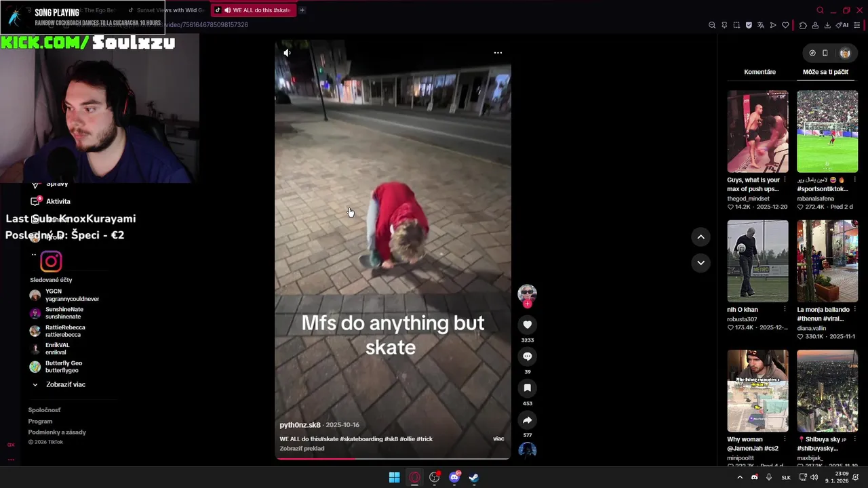
Task: Show hidden system tray icons chevron
Action: [x=740, y=477]
